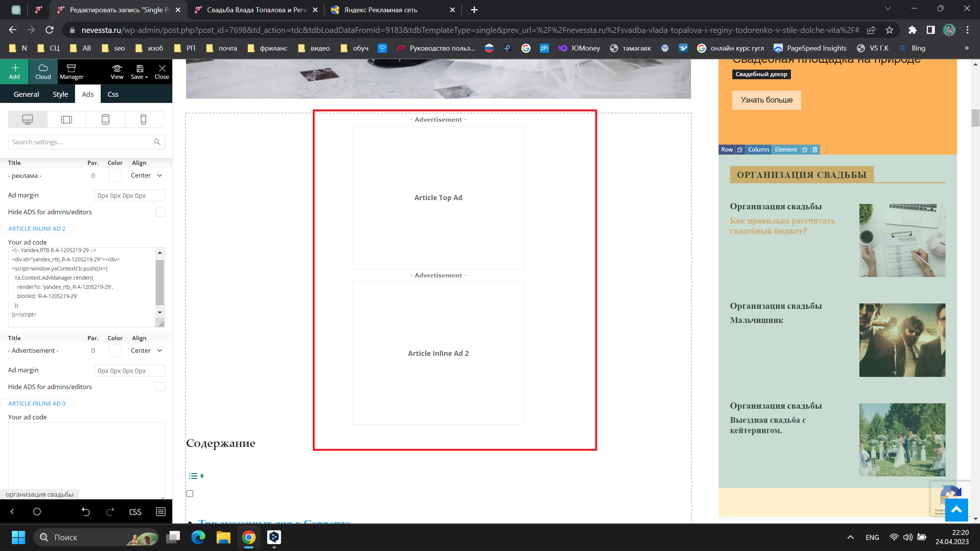Switch to the General tab
The width and height of the screenshot is (980, 551).
point(26,94)
